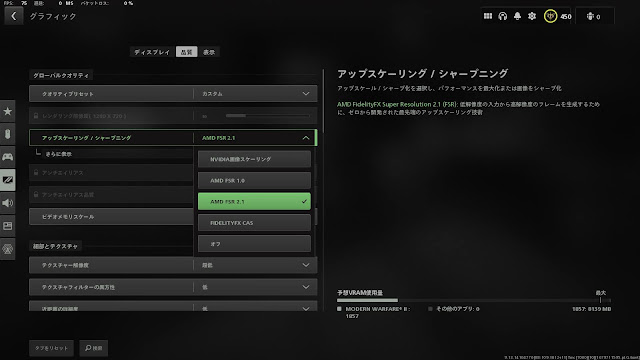640x360 pixels.
Task: Choose the オフ option
Action: [254, 244]
